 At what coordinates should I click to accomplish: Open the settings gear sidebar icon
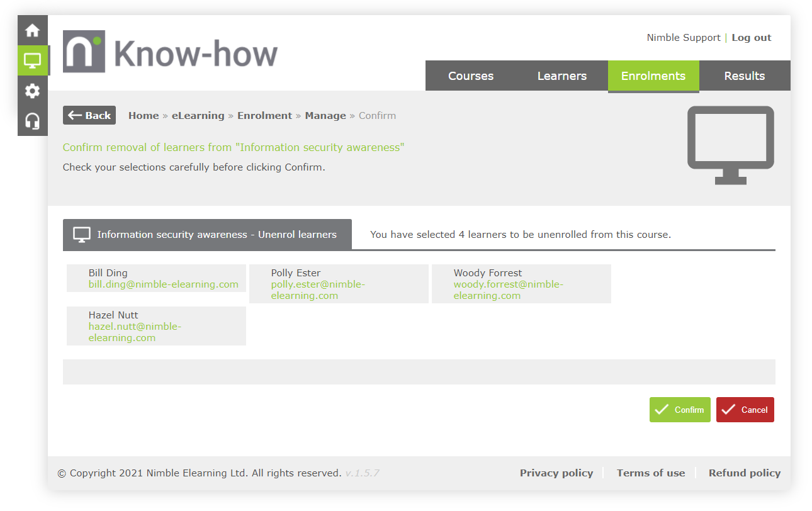(x=32, y=91)
